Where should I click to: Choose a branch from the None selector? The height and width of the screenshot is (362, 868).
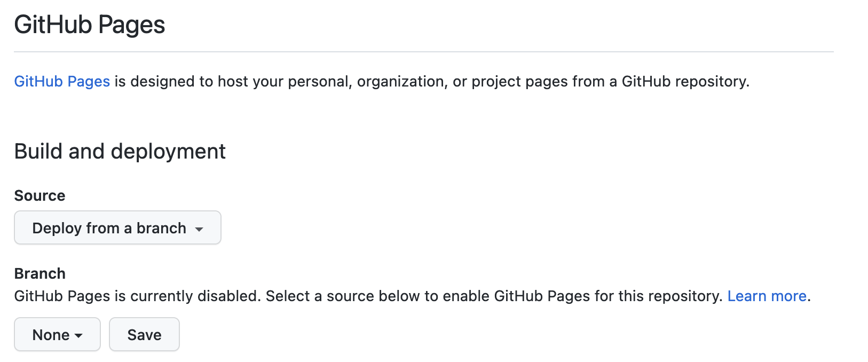click(x=57, y=334)
